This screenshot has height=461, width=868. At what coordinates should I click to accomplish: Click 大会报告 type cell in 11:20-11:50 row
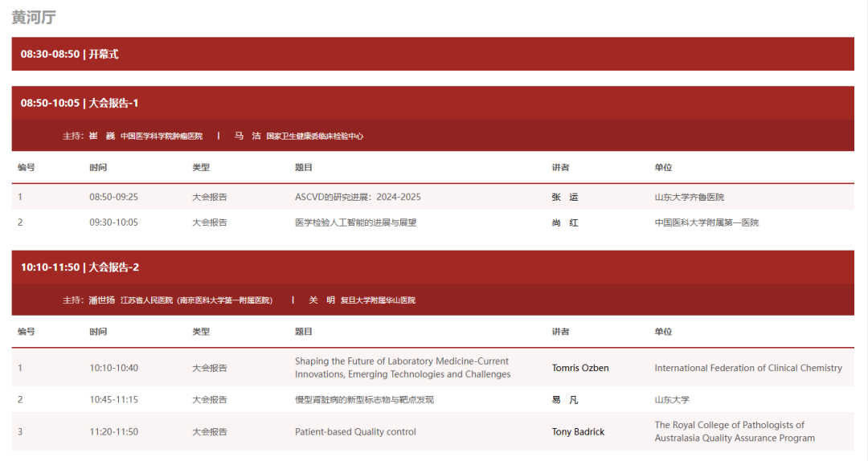coord(209,431)
